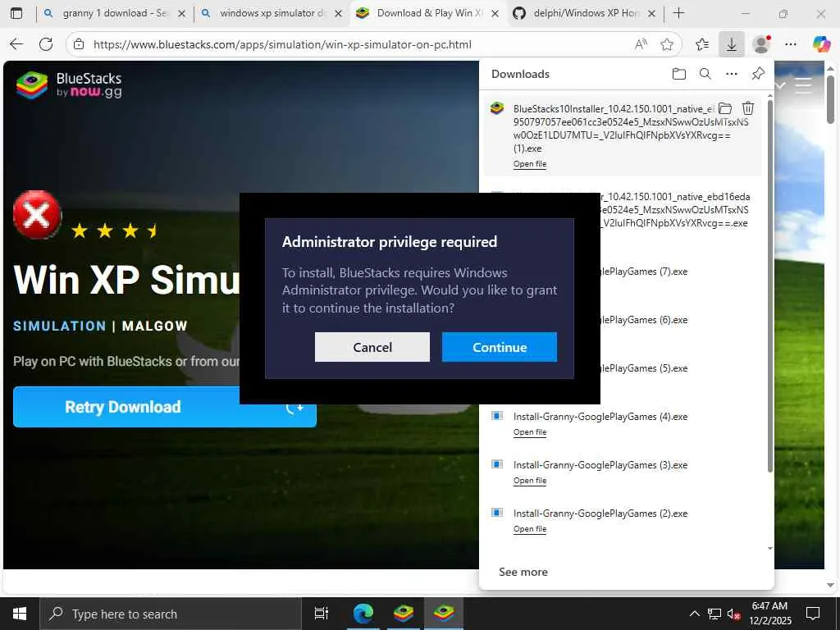This screenshot has height=630, width=840.
Task: Click the SIMULATION category link
Action: point(59,326)
